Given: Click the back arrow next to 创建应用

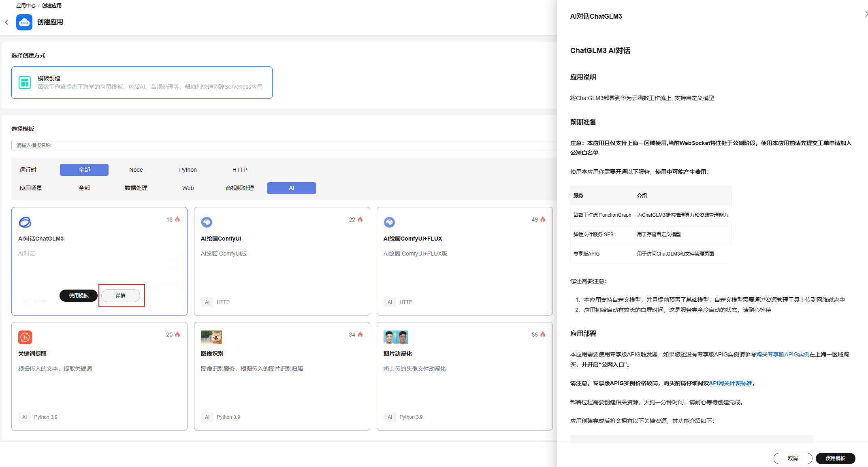Looking at the screenshot, I should coord(6,22).
